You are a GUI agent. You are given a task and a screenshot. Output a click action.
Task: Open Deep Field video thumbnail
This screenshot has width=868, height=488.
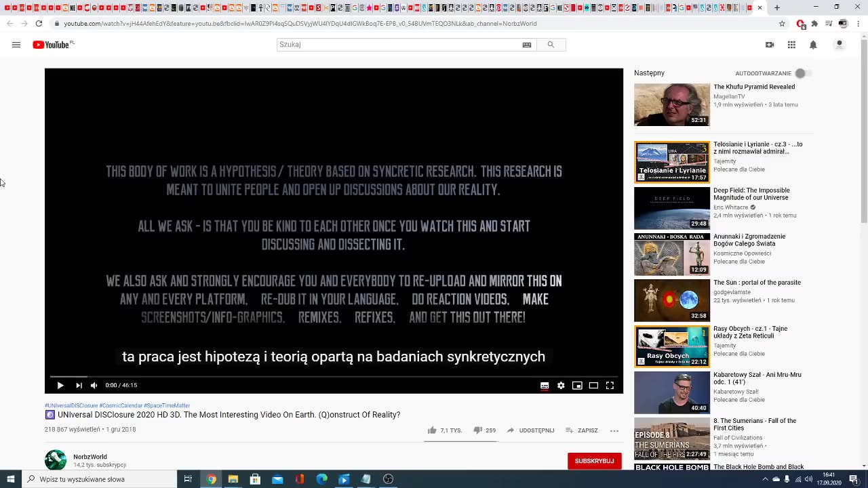(x=672, y=208)
